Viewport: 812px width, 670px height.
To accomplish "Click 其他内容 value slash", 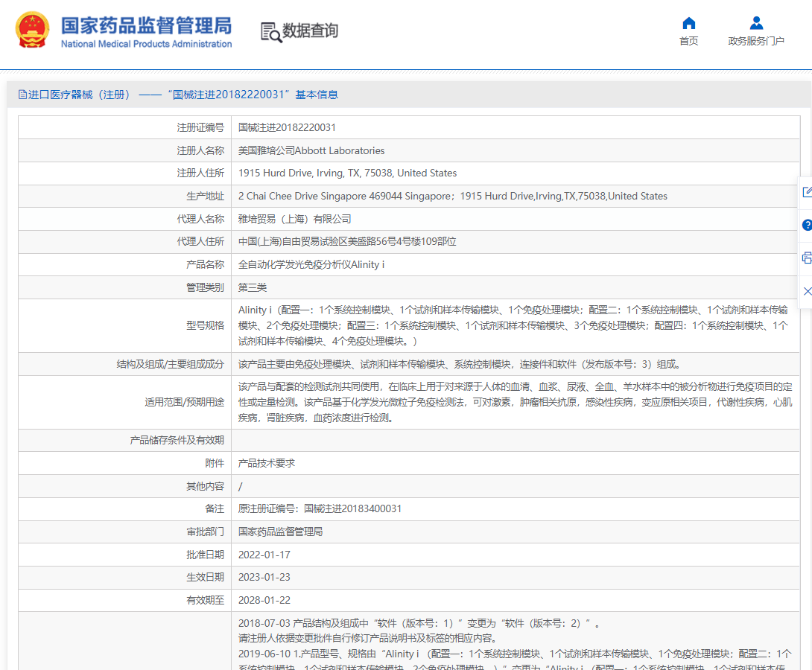I will (x=241, y=486).
